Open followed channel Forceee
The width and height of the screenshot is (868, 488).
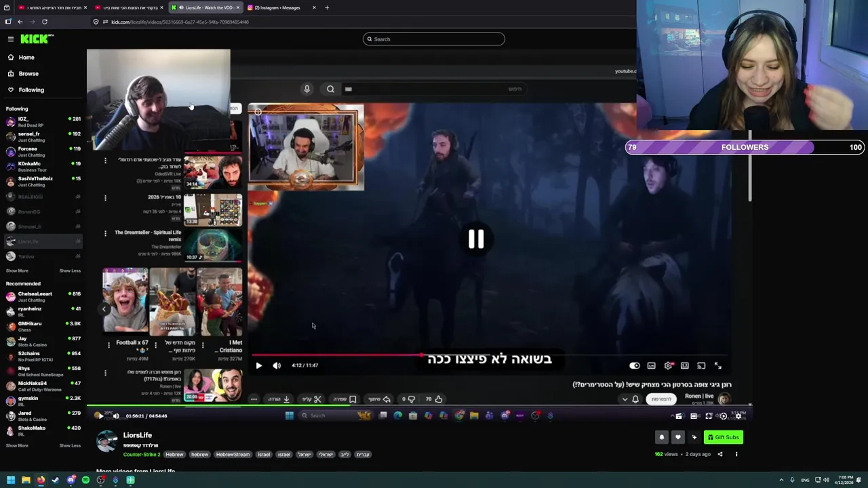pos(43,152)
